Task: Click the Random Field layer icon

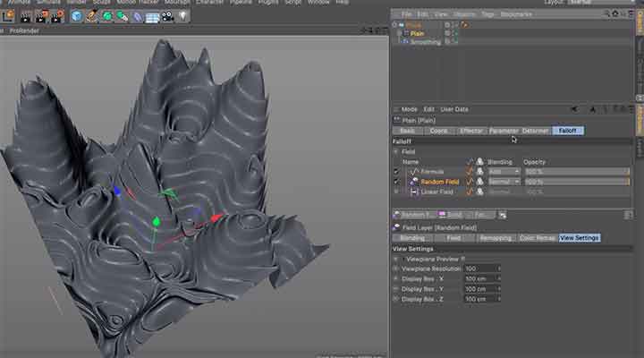Action: click(414, 182)
